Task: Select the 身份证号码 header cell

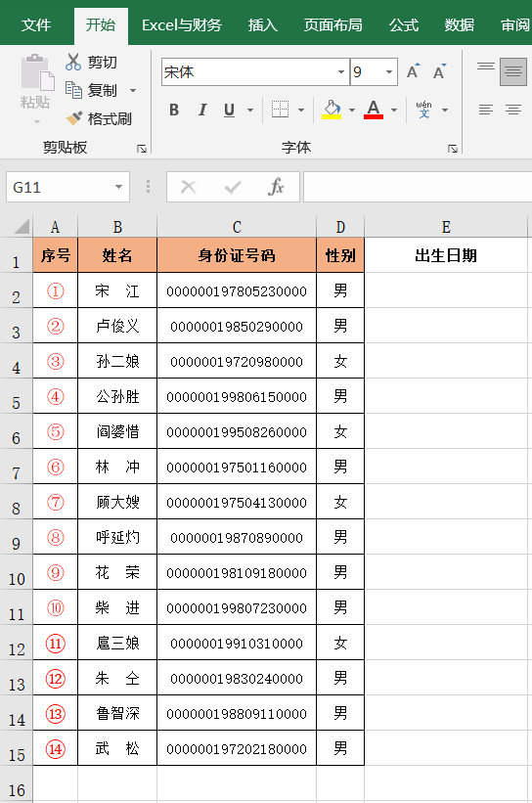Action: (x=237, y=255)
